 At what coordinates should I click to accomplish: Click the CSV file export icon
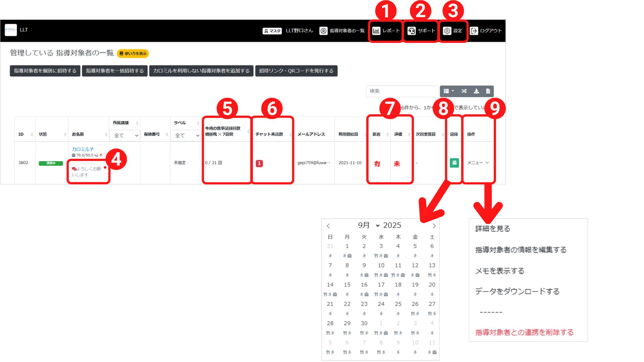coord(488,91)
